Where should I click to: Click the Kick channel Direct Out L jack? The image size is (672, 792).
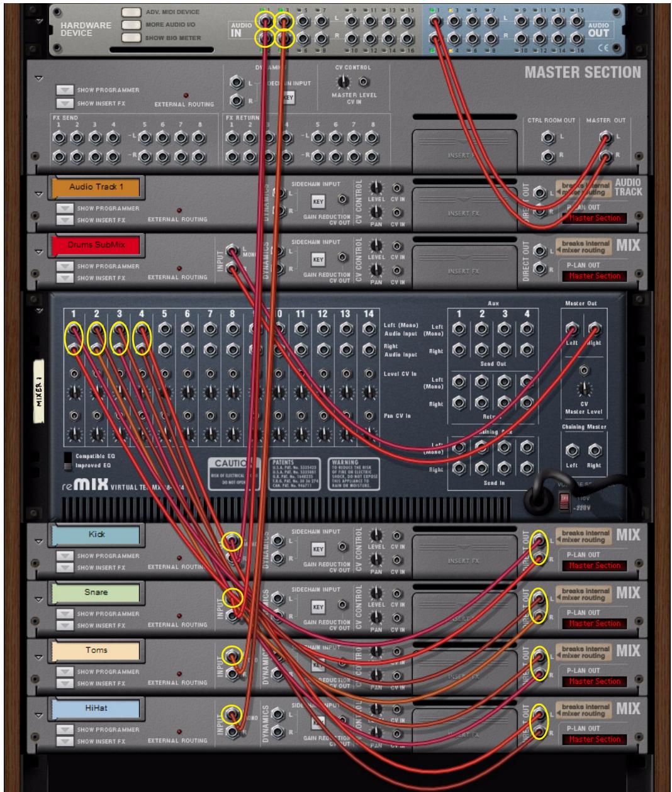coord(538,540)
